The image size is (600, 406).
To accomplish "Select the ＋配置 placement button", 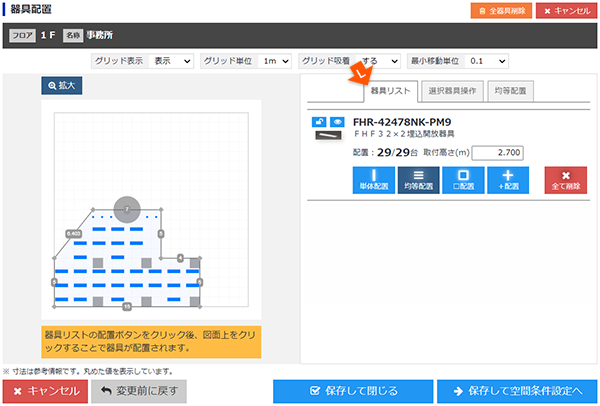I will pyautogui.click(x=508, y=180).
